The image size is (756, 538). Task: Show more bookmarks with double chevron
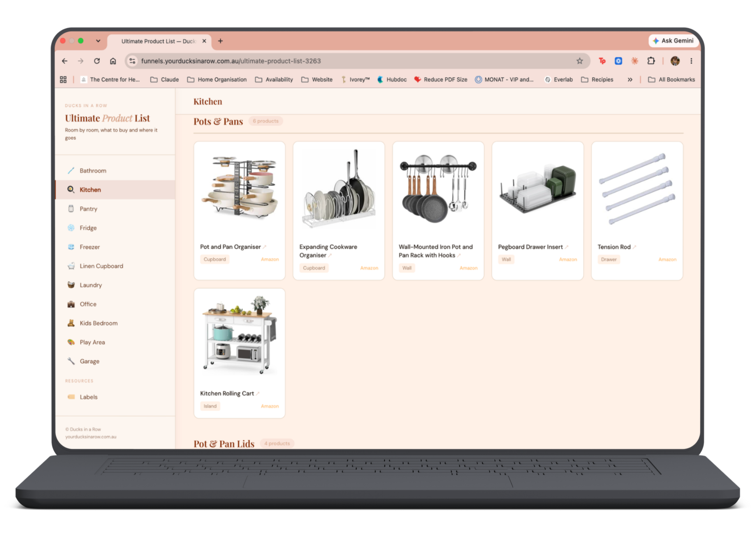(x=630, y=80)
